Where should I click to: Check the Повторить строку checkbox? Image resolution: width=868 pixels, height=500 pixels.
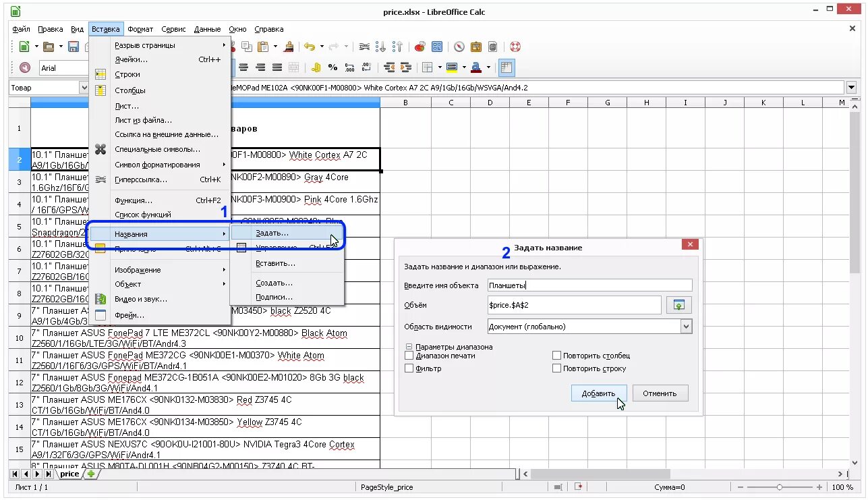coord(556,368)
